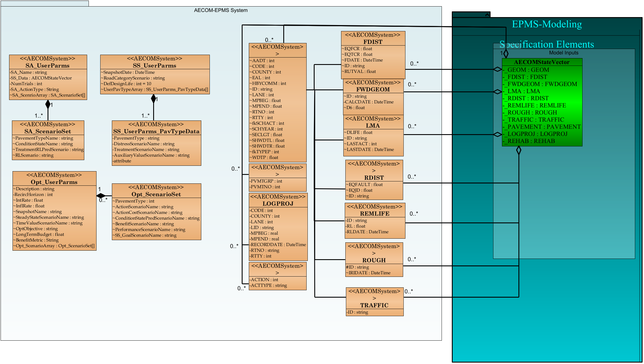Select attribute RLDATE : DateTime in REMLIFE

[x=367, y=232]
